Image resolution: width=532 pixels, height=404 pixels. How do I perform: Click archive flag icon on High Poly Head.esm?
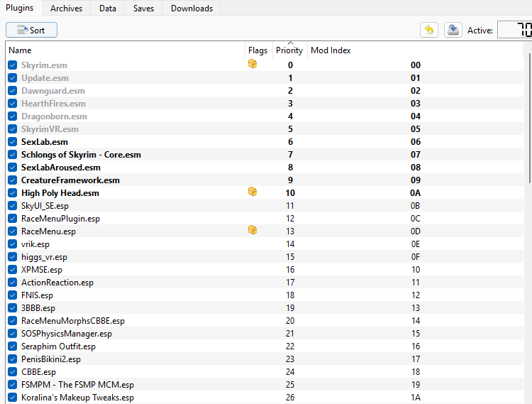coord(253,192)
